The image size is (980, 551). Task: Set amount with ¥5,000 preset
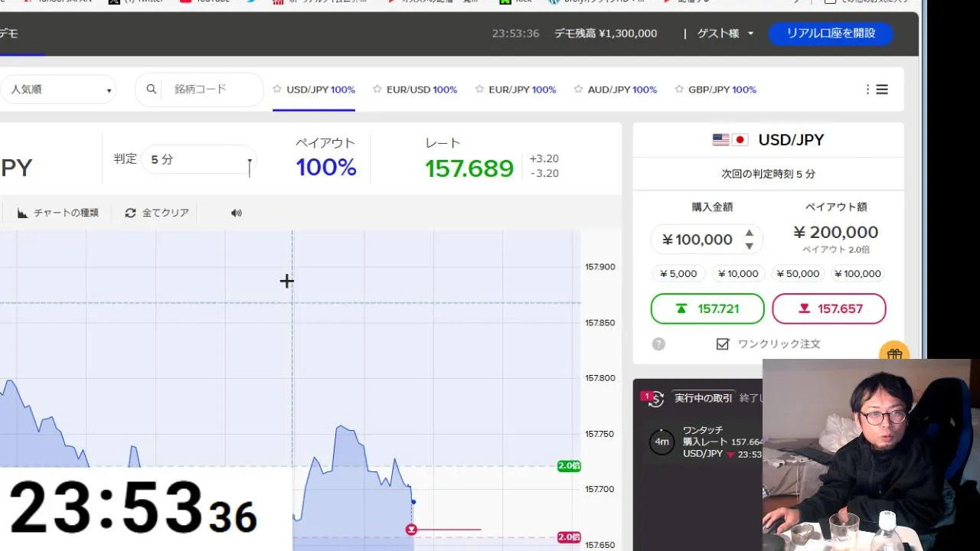[678, 274]
